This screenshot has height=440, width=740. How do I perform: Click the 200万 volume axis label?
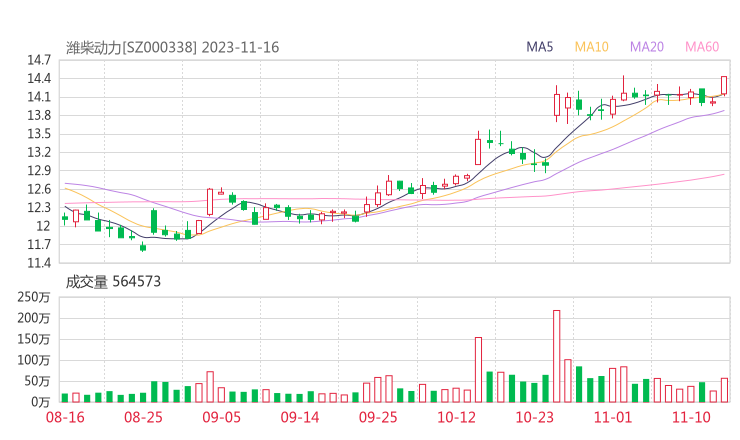[34, 318]
